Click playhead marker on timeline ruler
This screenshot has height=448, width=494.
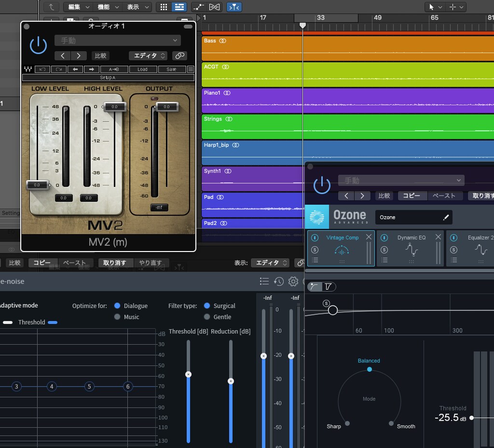(302, 25)
